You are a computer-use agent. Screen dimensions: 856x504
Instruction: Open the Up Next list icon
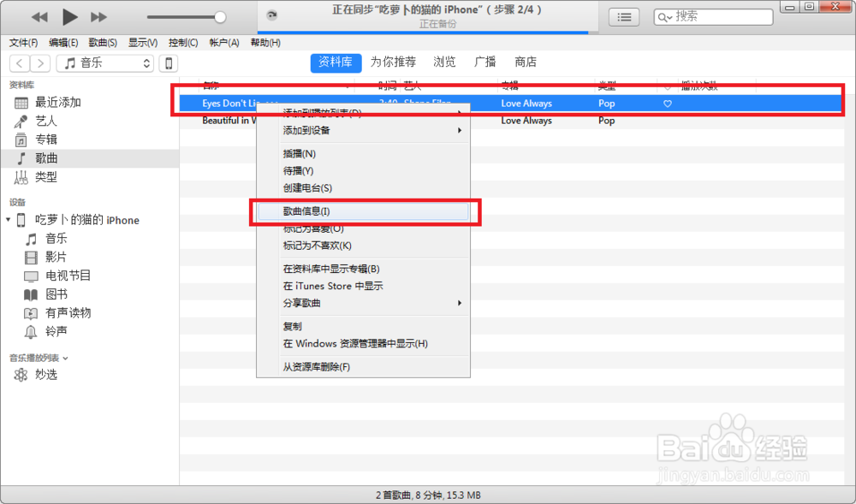(624, 17)
